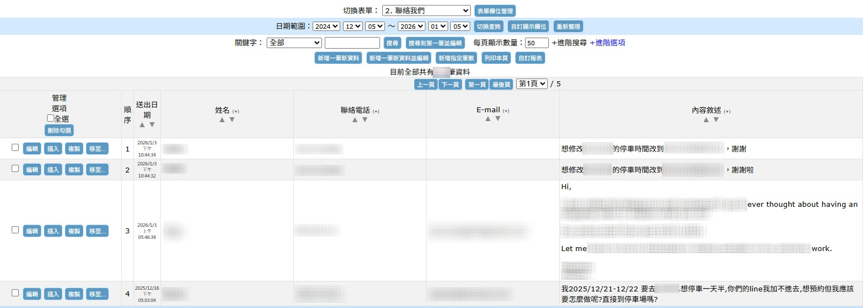Image resolution: width=868 pixels, height=308 pixels.
Task: Jump to last page with 最後頁
Action: coord(501,85)
